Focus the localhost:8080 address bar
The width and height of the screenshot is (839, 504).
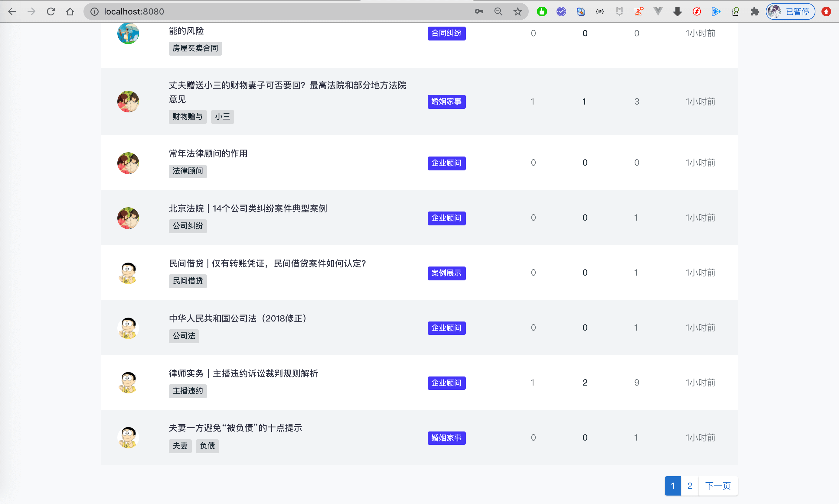[272, 11]
